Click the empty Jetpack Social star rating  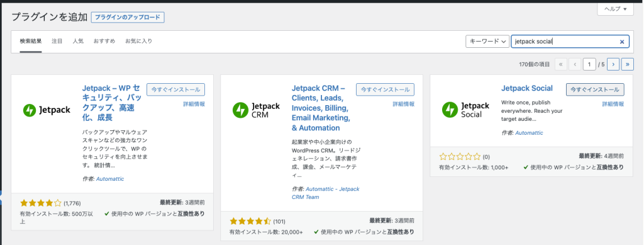tap(460, 157)
